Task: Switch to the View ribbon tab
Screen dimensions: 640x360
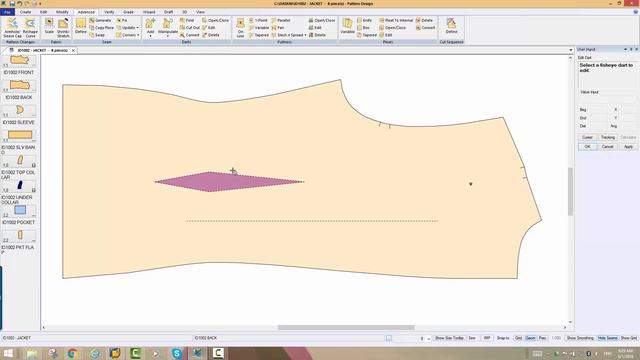Action: coord(200,12)
